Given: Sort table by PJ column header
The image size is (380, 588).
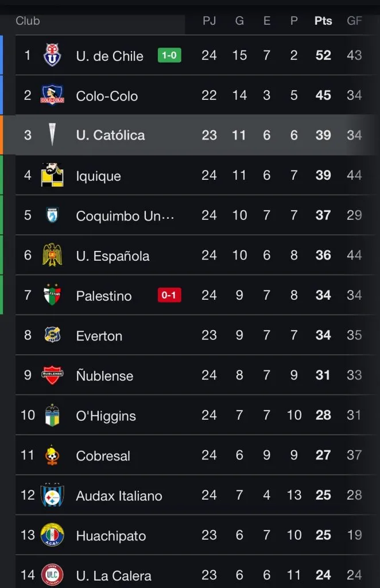Looking at the screenshot, I should pos(209,21).
